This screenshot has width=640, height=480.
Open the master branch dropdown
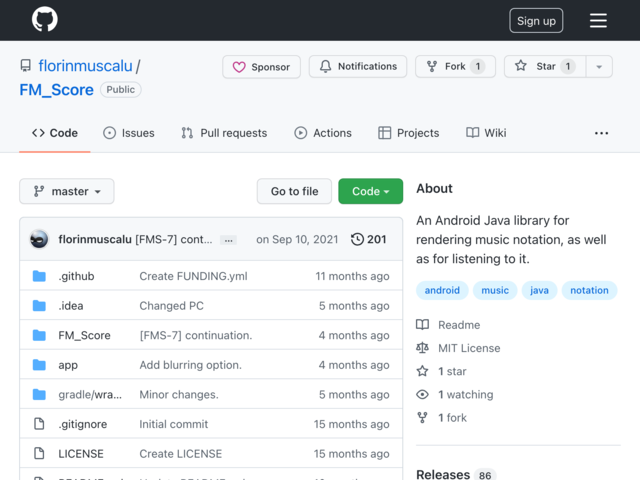point(67,191)
